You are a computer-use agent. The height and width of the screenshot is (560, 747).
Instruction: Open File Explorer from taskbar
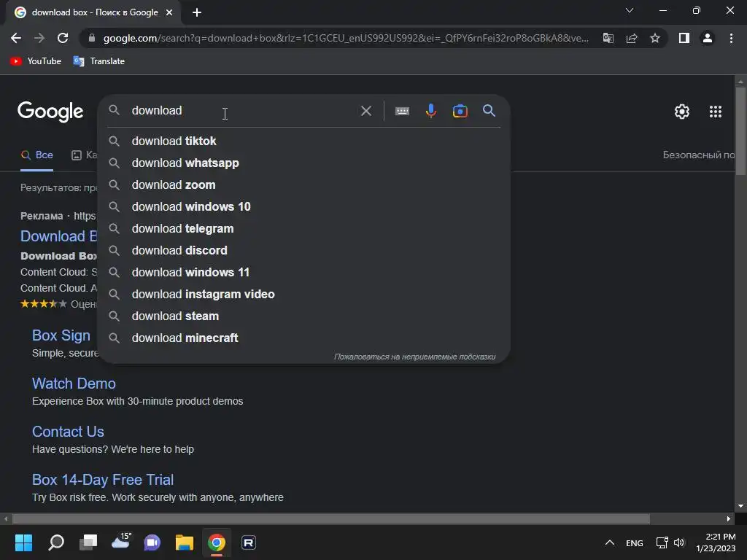(x=185, y=542)
